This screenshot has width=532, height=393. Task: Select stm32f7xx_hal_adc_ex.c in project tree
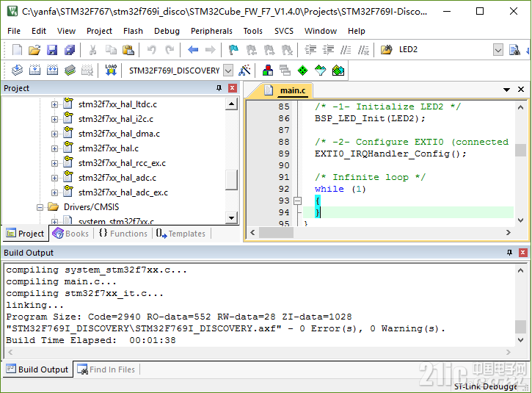pos(123,192)
